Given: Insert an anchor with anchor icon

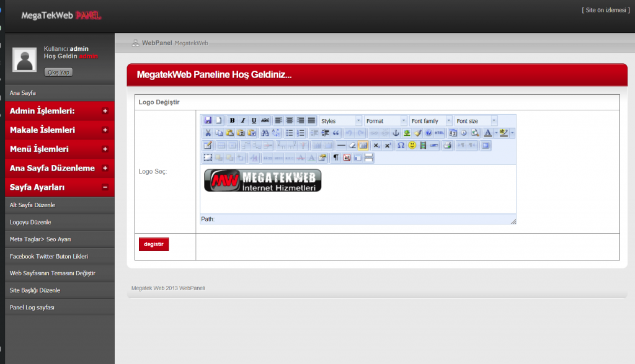Looking at the screenshot, I should click(396, 133).
